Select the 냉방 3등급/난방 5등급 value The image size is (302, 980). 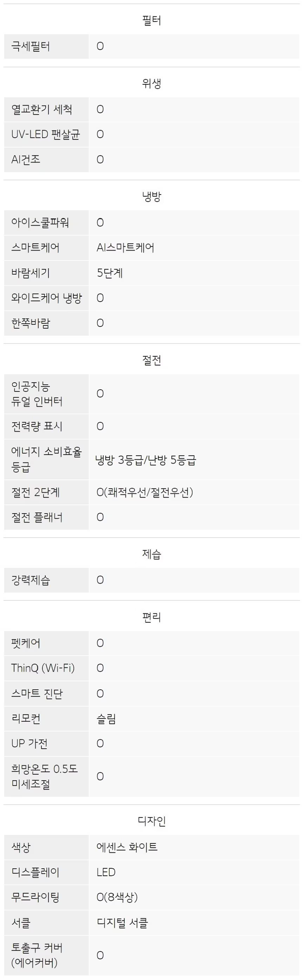tap(145, 460)
